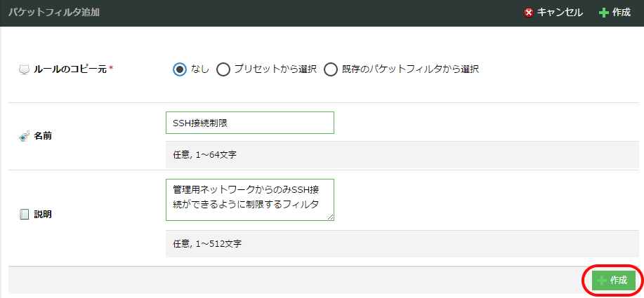Click the plus icon on bottom 作成 button
The width and height of the screenshot is (644, 298).
click(601, 280)
